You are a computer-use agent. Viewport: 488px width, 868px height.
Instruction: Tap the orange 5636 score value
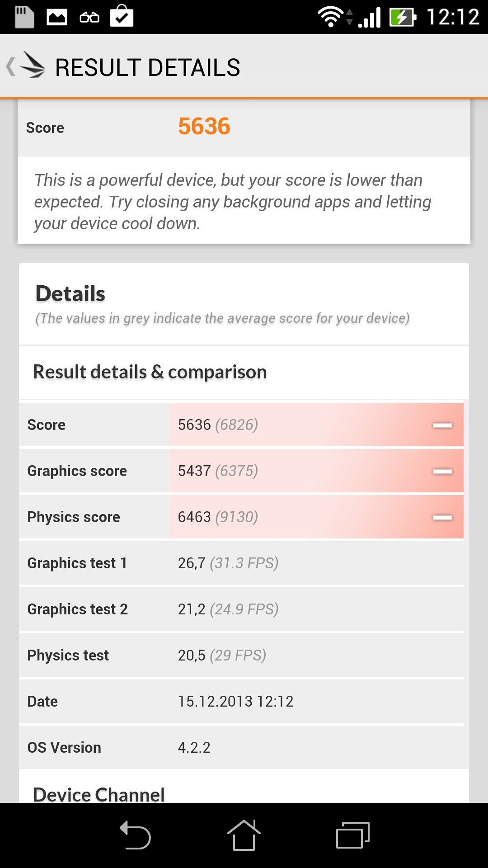pyautogui.click(x=204, y=127)
